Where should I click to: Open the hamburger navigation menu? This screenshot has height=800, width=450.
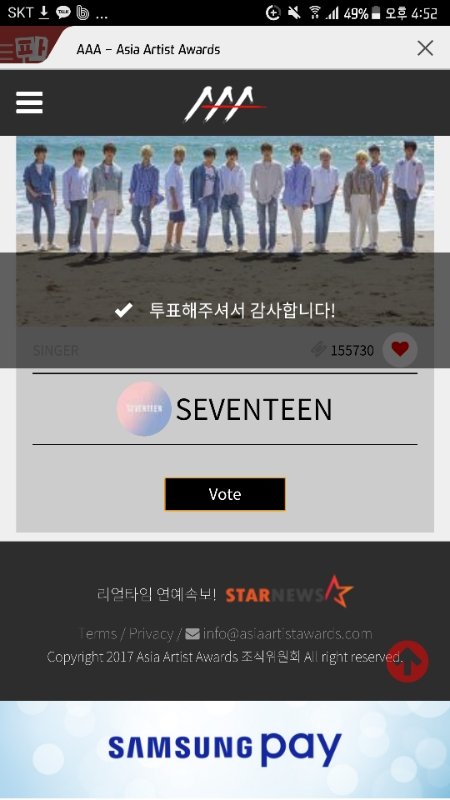pyautogui.click(x=29, y=103)
